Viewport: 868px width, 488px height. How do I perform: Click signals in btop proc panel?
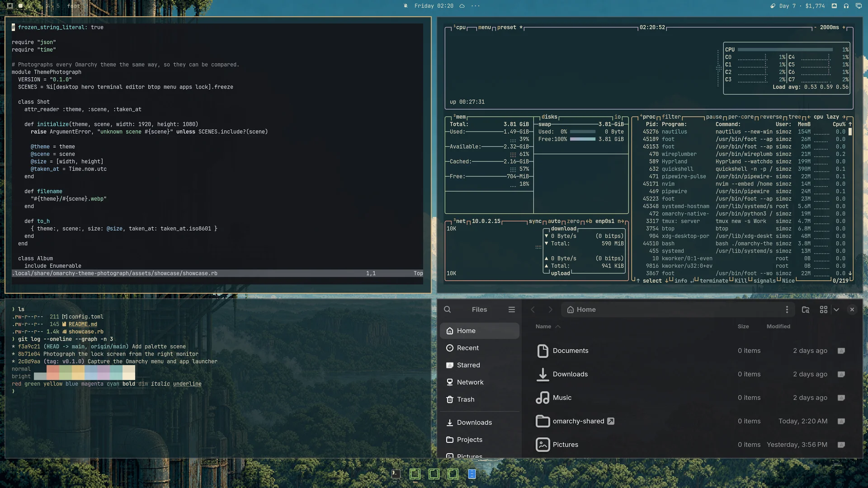pos(765,281)
